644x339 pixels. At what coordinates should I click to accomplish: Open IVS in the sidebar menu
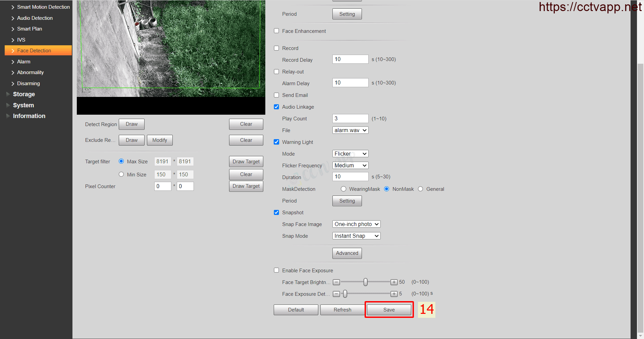pos(21,40)
